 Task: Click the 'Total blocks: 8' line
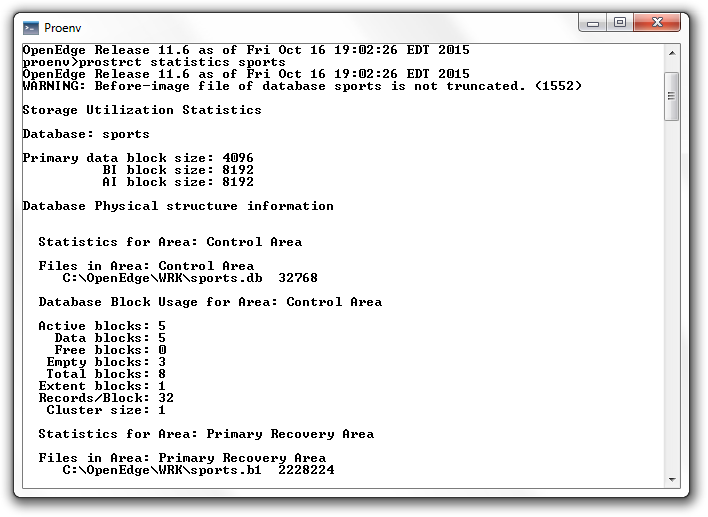[106, 374]
